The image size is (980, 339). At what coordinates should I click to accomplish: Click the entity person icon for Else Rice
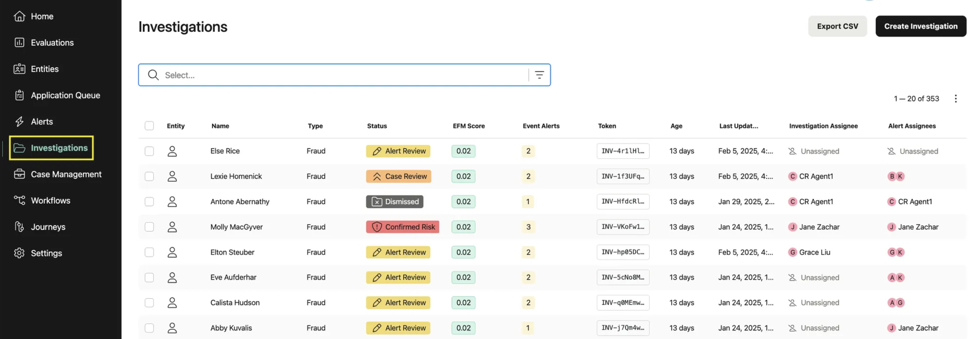(172, 151)
